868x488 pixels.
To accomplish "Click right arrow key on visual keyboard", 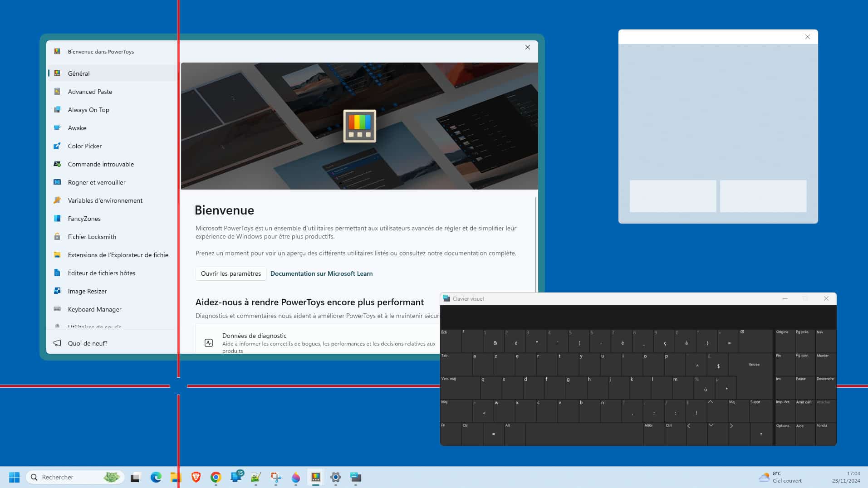I will click(739, 434).
